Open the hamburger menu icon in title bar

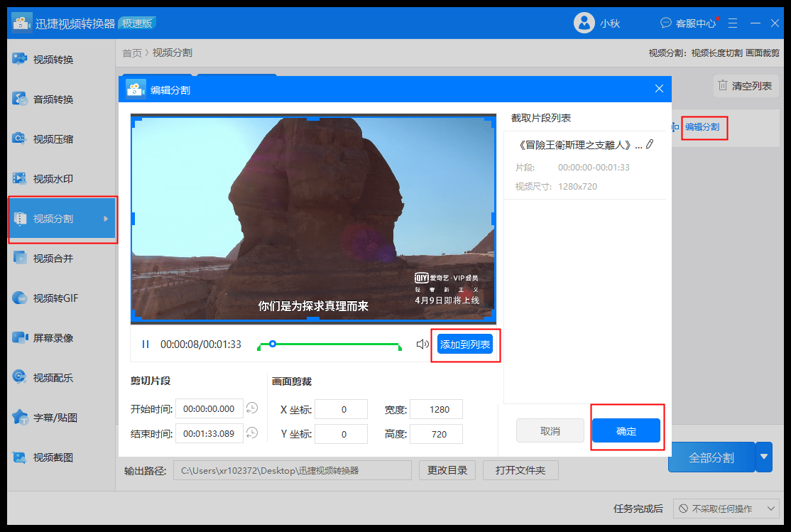(x=733, y=23)
